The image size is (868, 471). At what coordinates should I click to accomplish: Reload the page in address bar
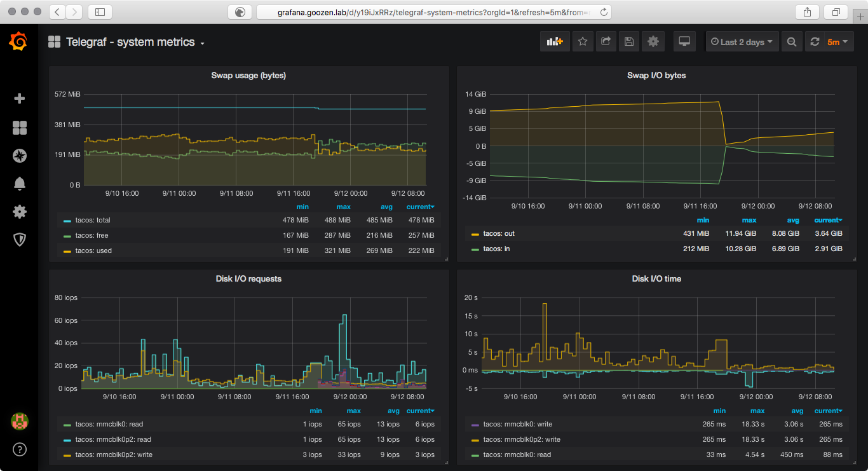(604, 11)
